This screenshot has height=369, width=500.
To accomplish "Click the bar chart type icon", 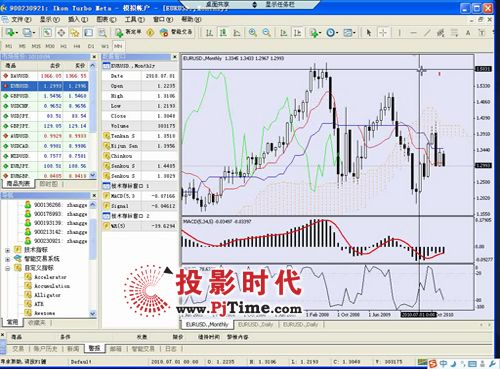I will pyautogui.click(x=209, y=32).
